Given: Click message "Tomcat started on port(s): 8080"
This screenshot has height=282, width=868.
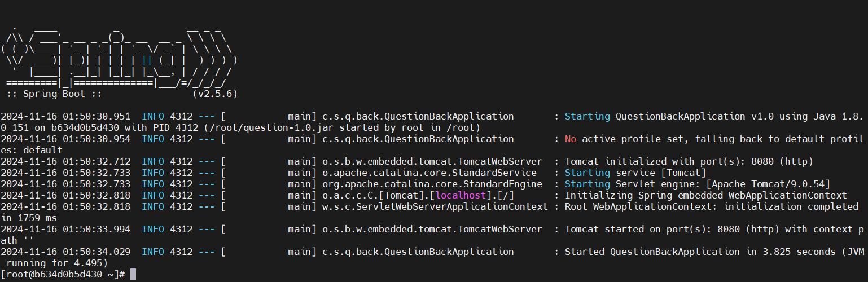Looking at the screenshot, I should pos(652,230).
